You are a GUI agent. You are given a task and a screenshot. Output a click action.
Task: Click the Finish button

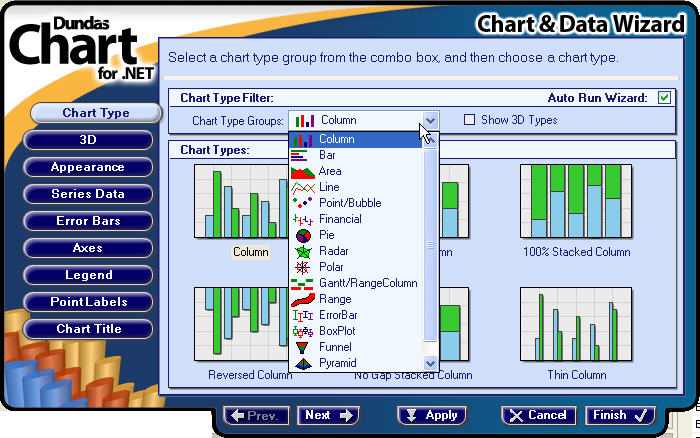[x=620, y=416]
